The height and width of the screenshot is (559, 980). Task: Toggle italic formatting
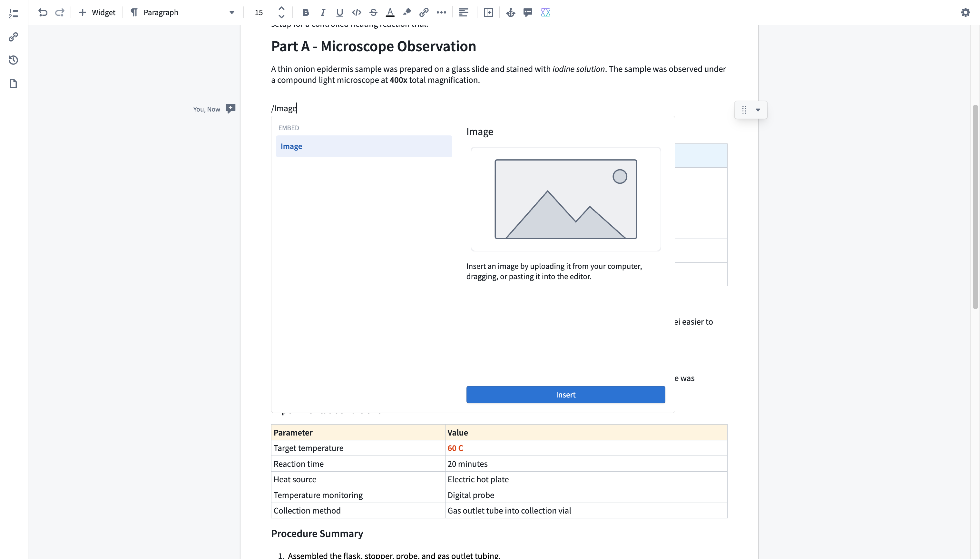tap(322, 12)
